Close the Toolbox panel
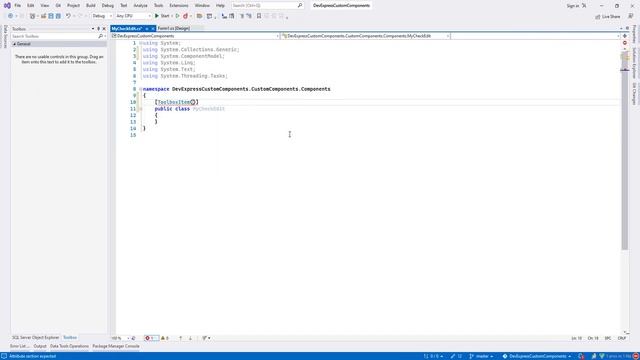This screenshot has height=360, width=640. click(x=104, y=29)
